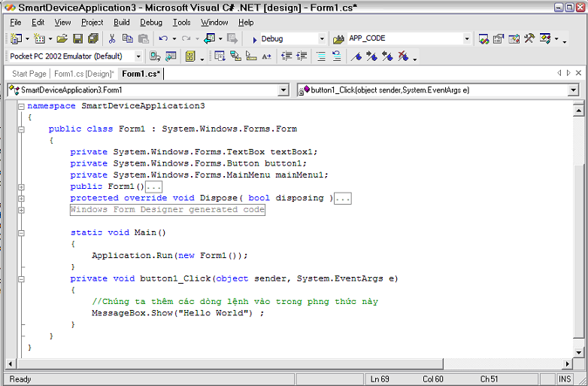Cut selection using the scissors icon

click(x=112, y=38)
